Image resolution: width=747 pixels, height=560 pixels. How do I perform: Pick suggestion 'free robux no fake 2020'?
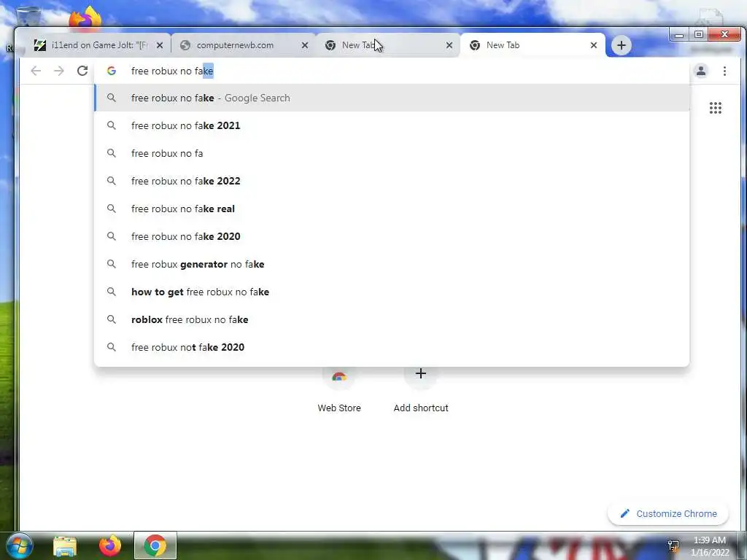[x=392, y=236]
